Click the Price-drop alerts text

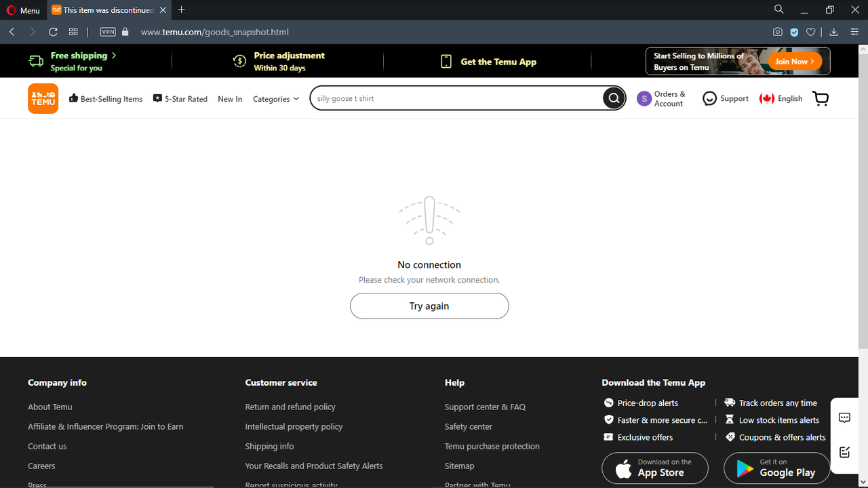648,403
